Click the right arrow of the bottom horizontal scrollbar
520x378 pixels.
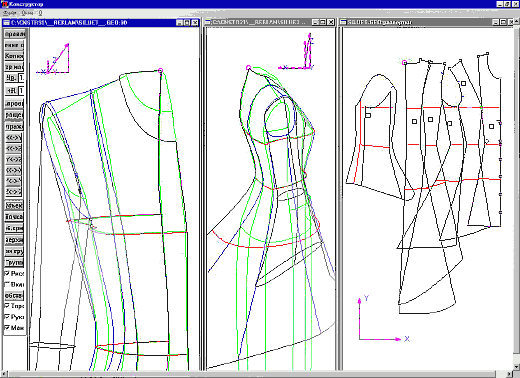[510, 374]
